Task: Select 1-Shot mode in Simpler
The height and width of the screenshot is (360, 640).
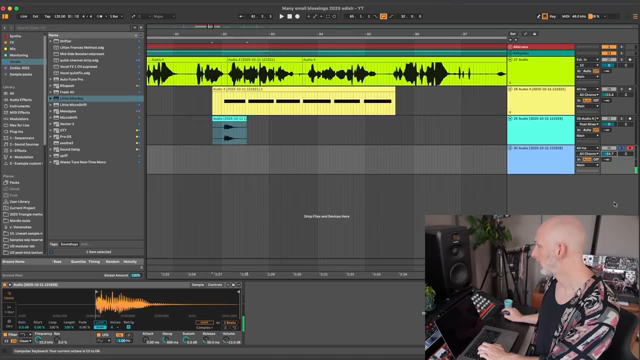Action: point(9,309)
